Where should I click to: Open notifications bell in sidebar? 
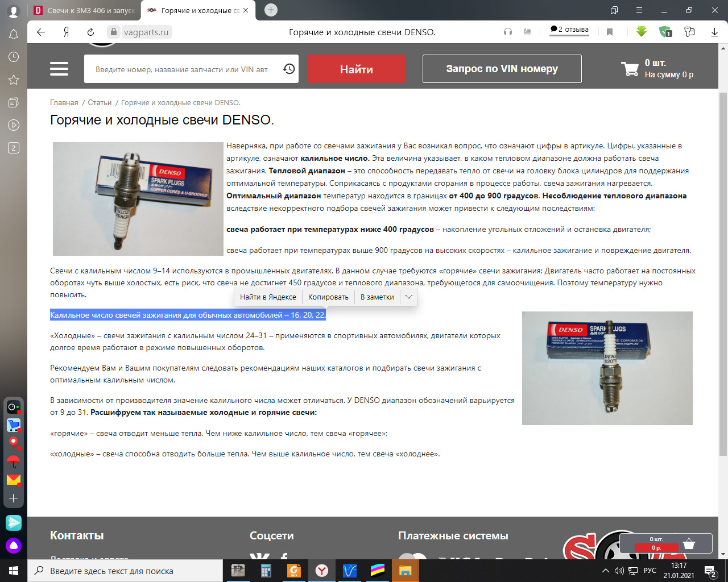coord(14,35)
